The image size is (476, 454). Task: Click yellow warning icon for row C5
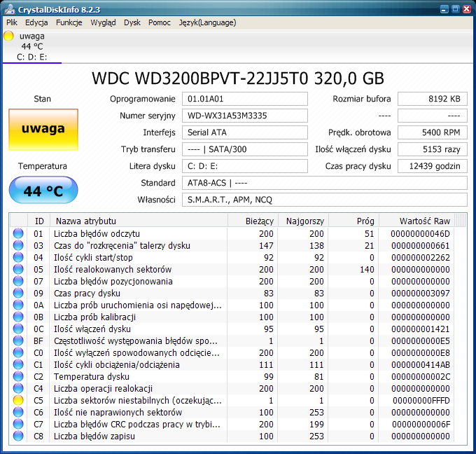tap(18, 400)
